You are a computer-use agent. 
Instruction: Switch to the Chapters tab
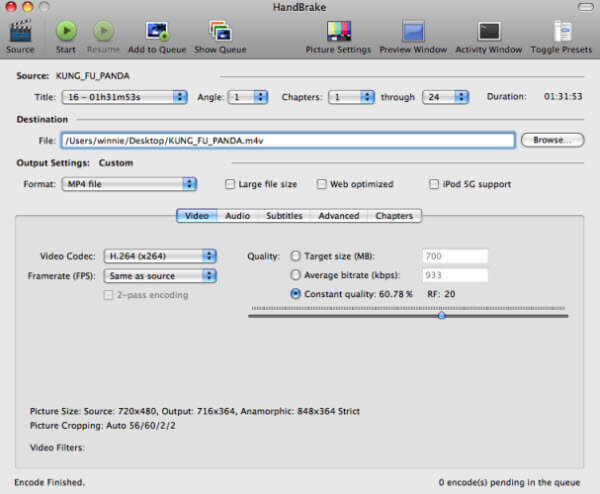[x=394, y=216]
